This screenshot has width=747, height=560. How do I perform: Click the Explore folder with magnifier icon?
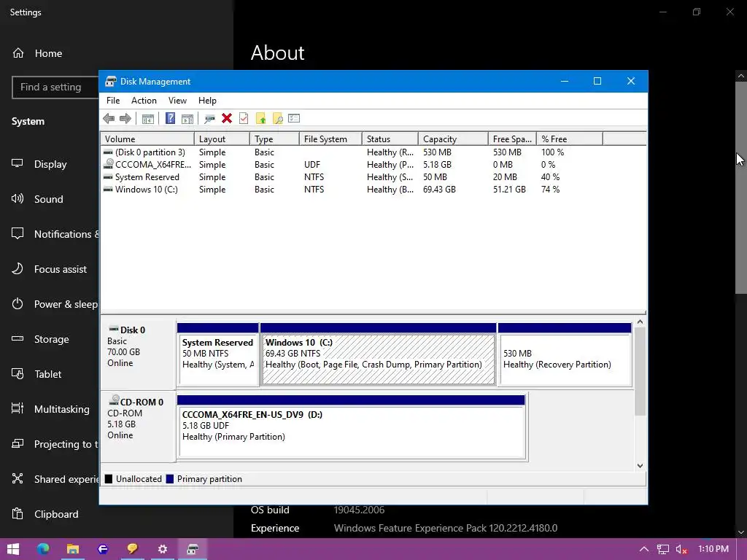[x=277, y=119]
